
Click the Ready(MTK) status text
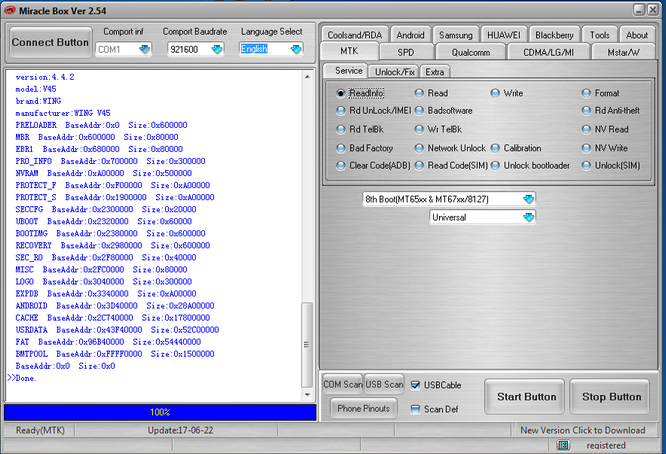coord(40,430)
